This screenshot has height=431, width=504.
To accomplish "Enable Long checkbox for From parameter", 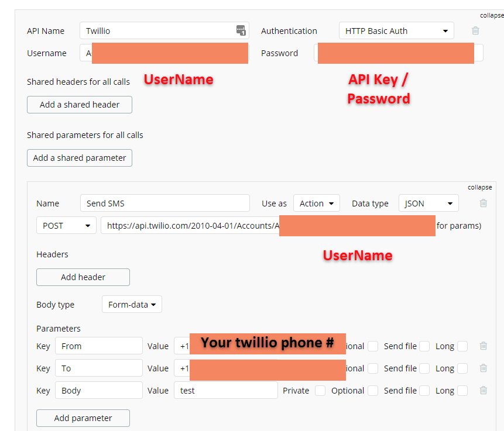I will (462, 346).
